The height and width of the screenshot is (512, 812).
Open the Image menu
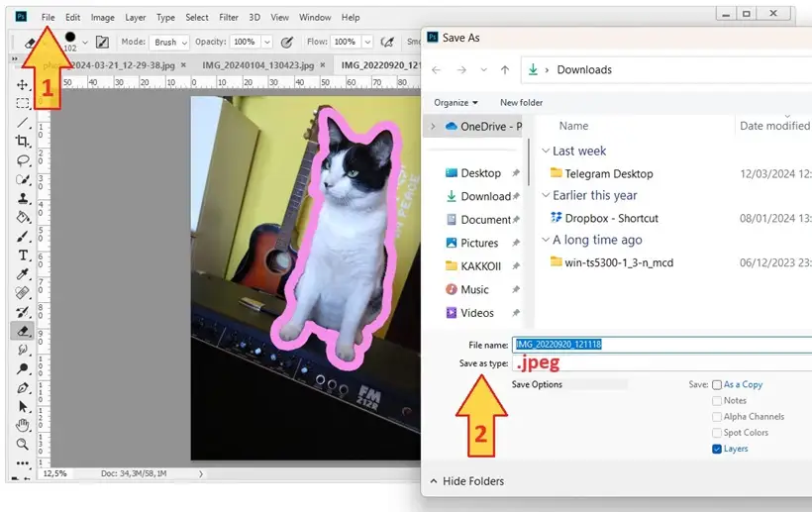click(x=103, y=18)
